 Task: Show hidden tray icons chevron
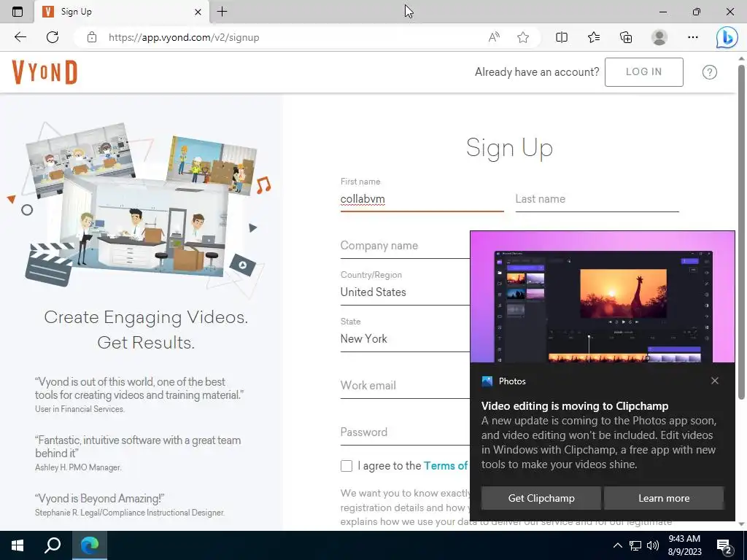tap(617, 545)
